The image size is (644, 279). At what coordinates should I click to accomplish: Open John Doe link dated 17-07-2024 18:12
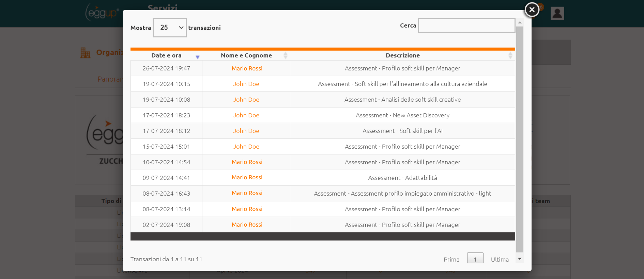pos(246,131)
